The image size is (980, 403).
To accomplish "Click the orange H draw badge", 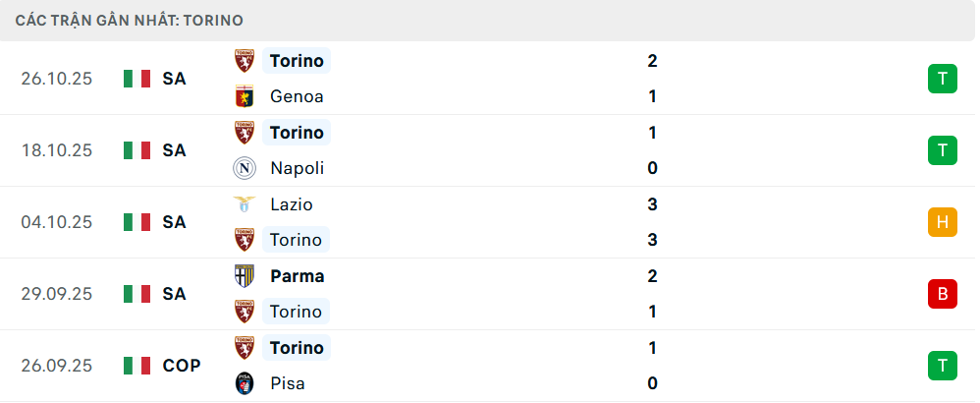I will [942, 222].
